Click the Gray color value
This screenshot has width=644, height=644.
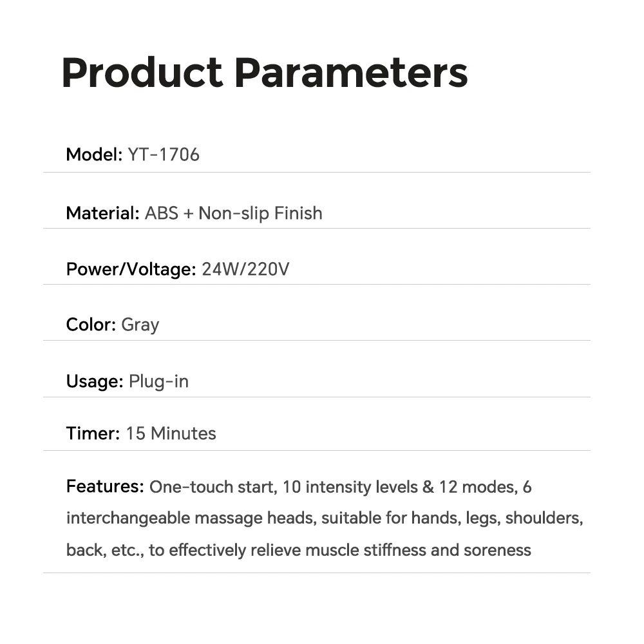[x=140, y=325]
